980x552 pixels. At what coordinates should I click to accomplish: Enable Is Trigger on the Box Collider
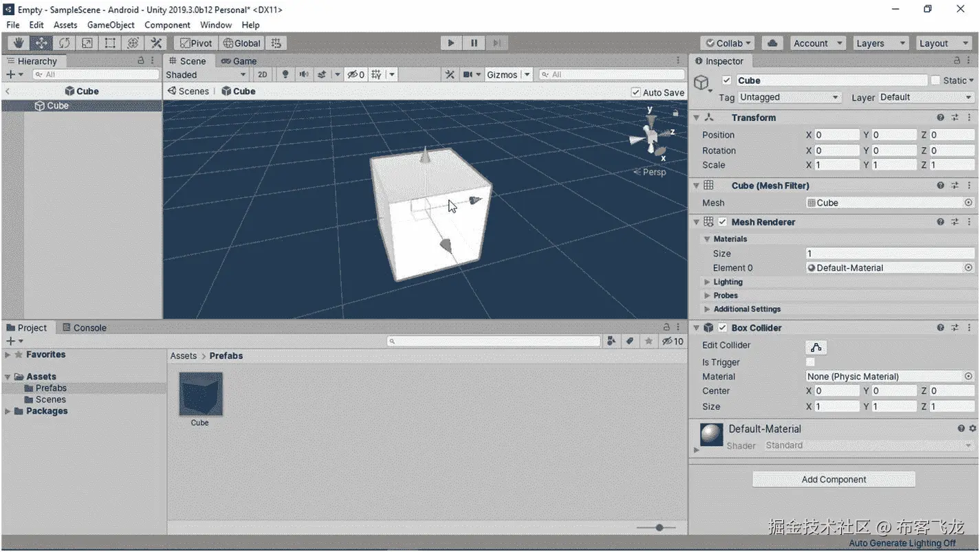coord(812,362)
